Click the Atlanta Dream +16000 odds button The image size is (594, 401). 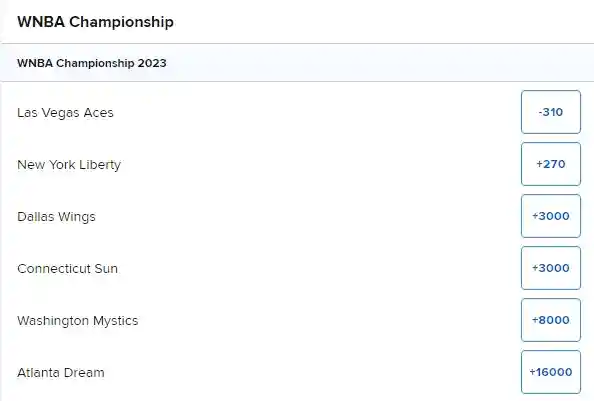(x=551, y=372)
